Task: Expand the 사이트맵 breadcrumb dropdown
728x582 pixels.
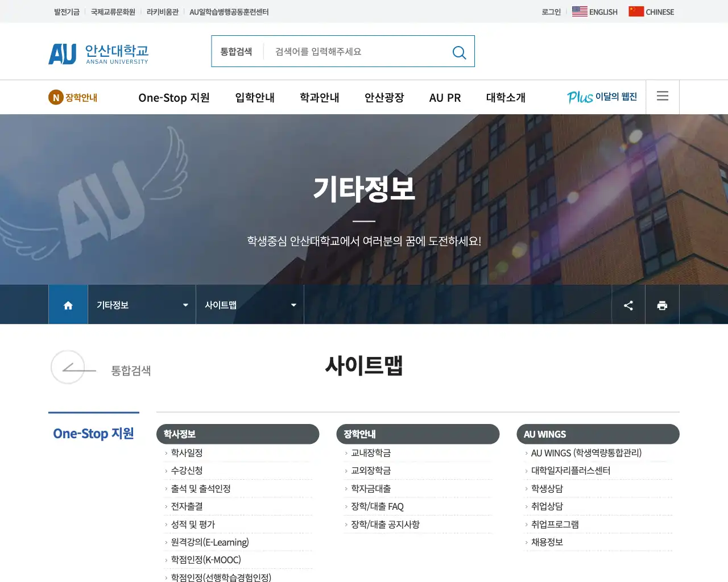Action: click(293, 305)
